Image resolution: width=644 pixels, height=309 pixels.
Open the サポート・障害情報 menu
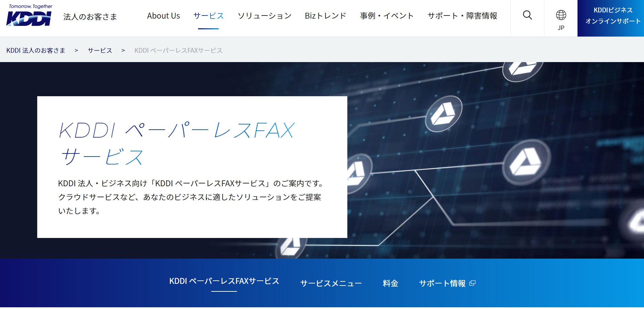[462, 16]
